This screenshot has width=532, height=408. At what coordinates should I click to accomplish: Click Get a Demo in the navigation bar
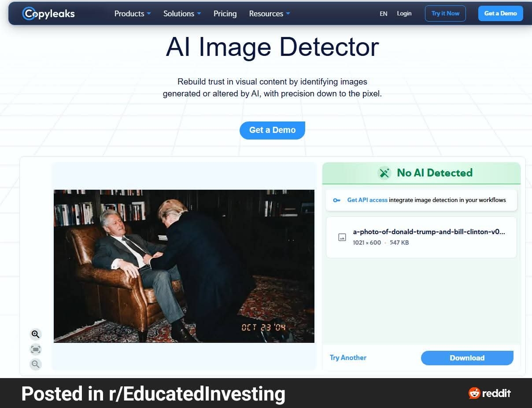[500, 14]
